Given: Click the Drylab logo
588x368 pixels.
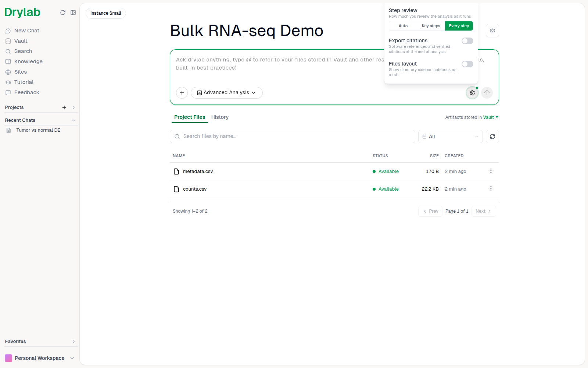Looking at the screenshot, I should click(x=22, y=13).
